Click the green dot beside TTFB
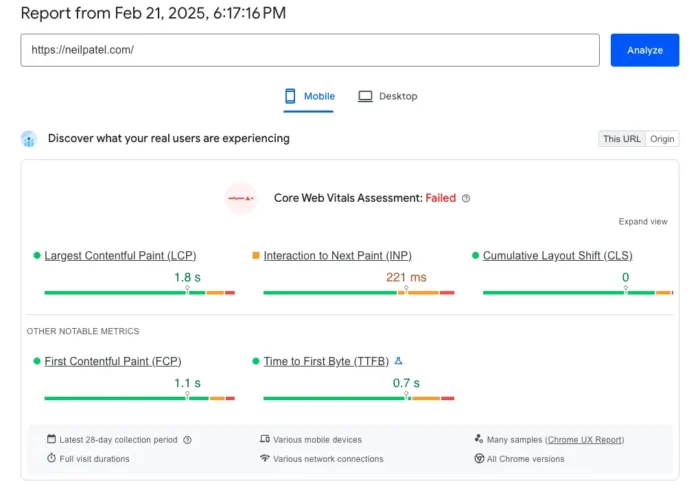The height and width of the screenshot is (488, 700). (x=256, y=361)
